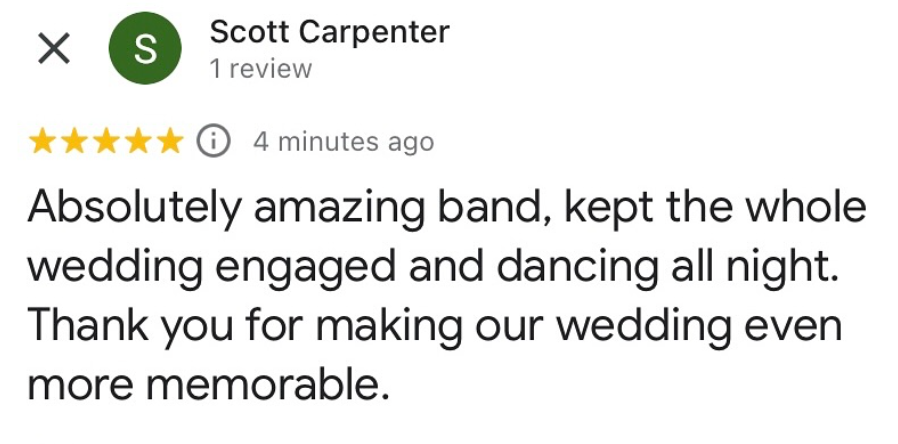Click the "4 minutes ago" timestamp
Image resolution: width=898 pixels, height=444 pixels.
coord(343,142)
